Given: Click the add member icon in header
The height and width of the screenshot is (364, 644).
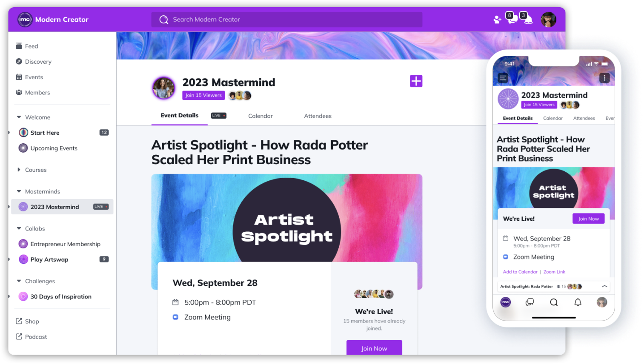Looking at the screenshot, I should pos(497,20).
